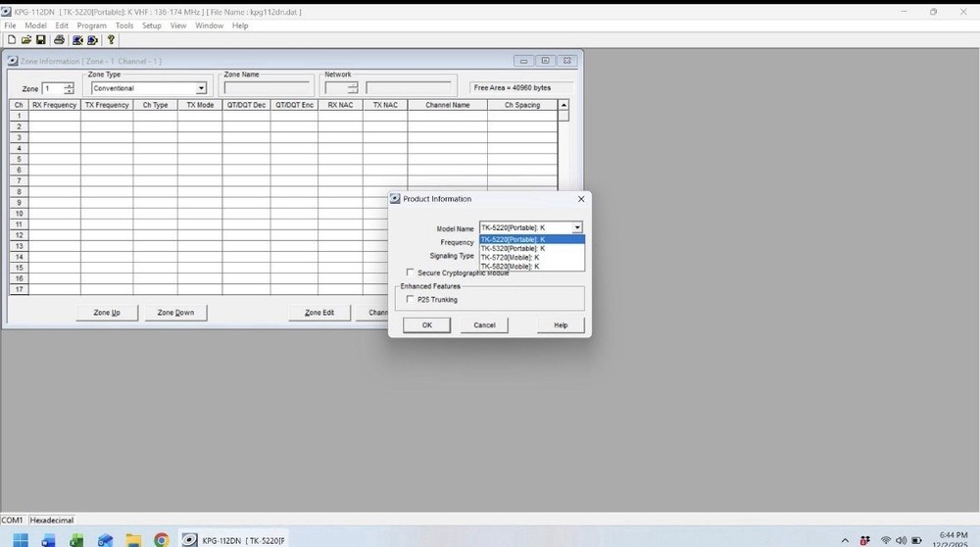
Task: Open the Model menu
Action: pyautogui.click(x=35, y=25)
